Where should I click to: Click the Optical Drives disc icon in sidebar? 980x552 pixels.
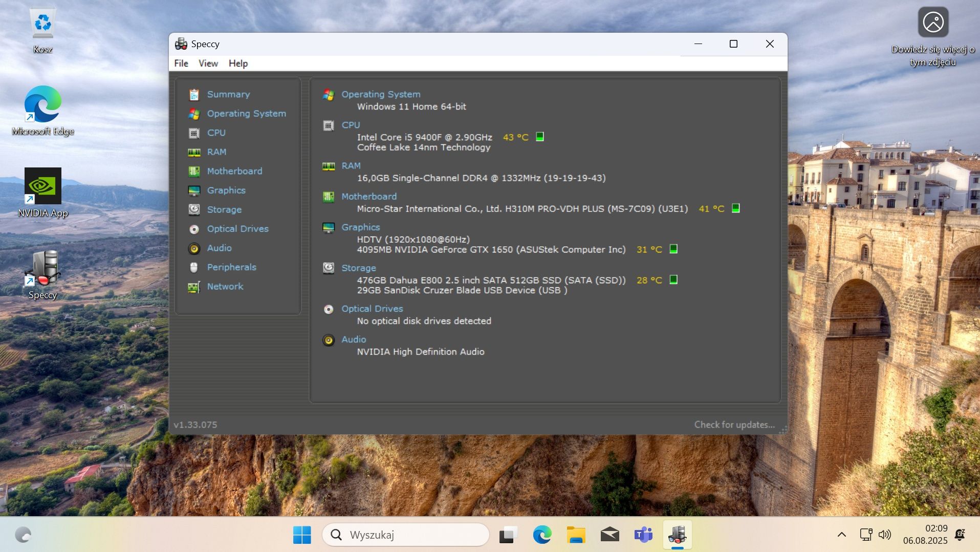[194, 229]
